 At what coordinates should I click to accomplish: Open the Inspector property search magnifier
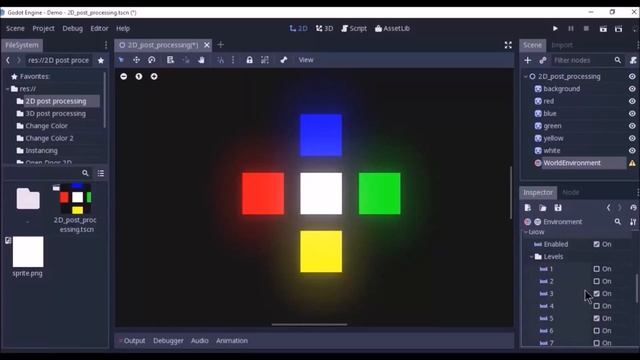(x=618, y=222)
